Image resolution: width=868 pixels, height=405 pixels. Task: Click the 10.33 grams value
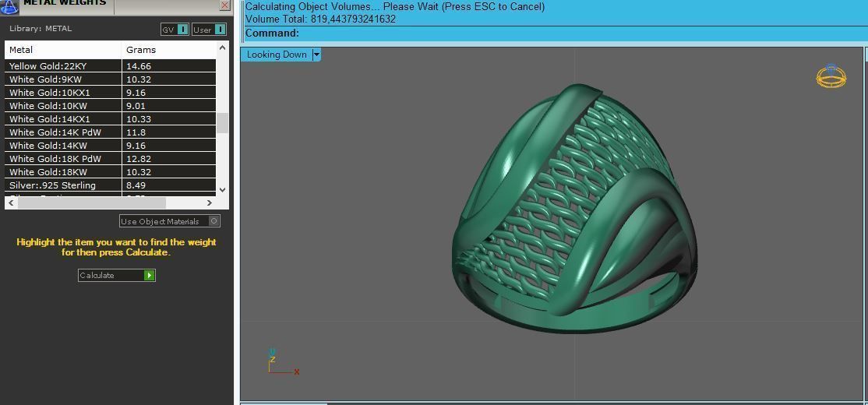(x=139, y=119)
